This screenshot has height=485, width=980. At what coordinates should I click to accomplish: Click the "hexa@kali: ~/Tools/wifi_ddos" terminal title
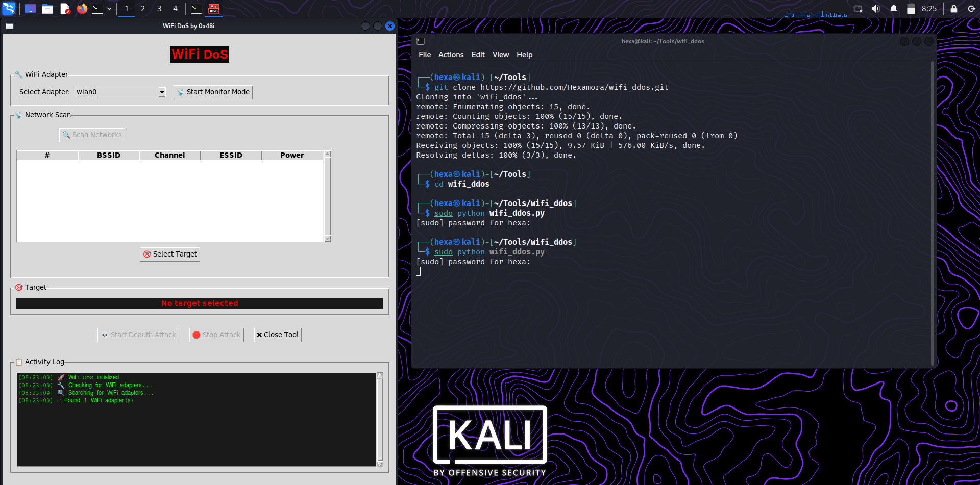click(x=663, y=41)
